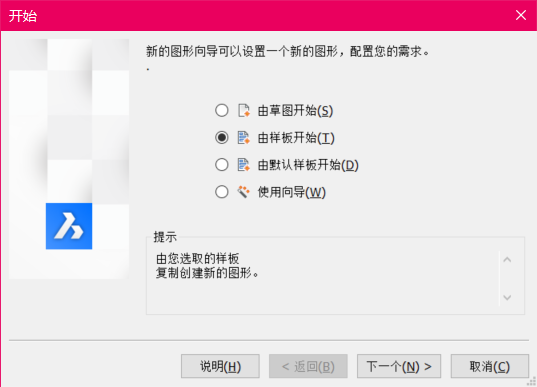Click the blue BricsCAD logo icon
Screen dimensions: 537x387
(x=69, y=226)
